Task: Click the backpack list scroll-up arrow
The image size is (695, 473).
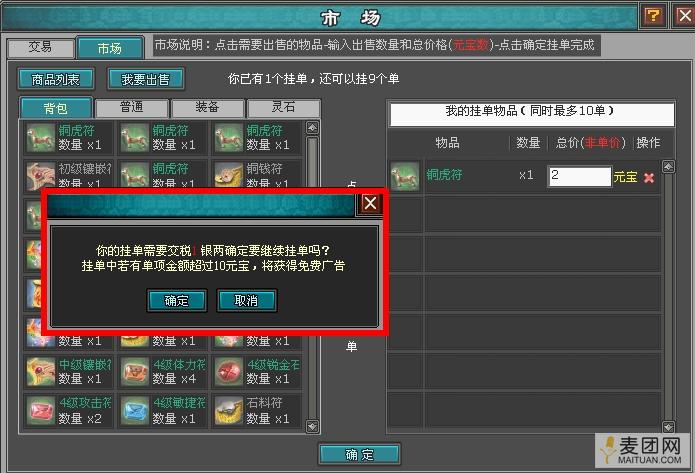Action: click(313, 128)
